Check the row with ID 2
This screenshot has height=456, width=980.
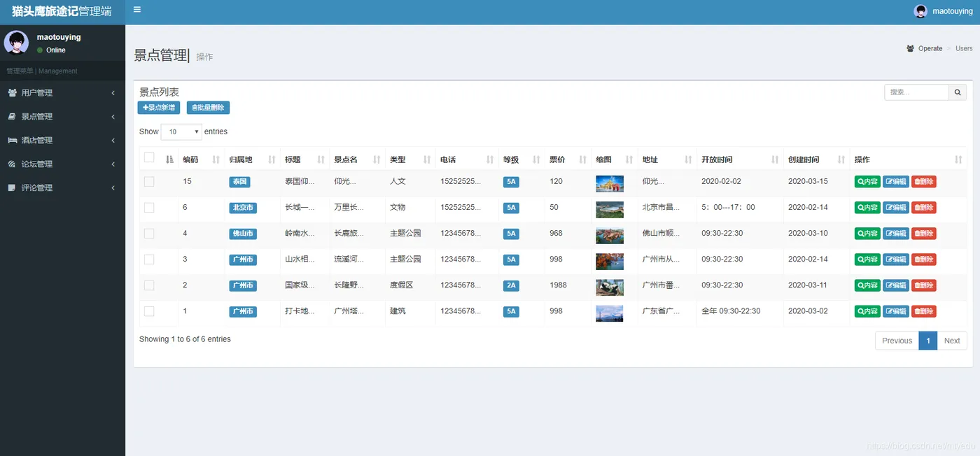[x=149, y=285]
